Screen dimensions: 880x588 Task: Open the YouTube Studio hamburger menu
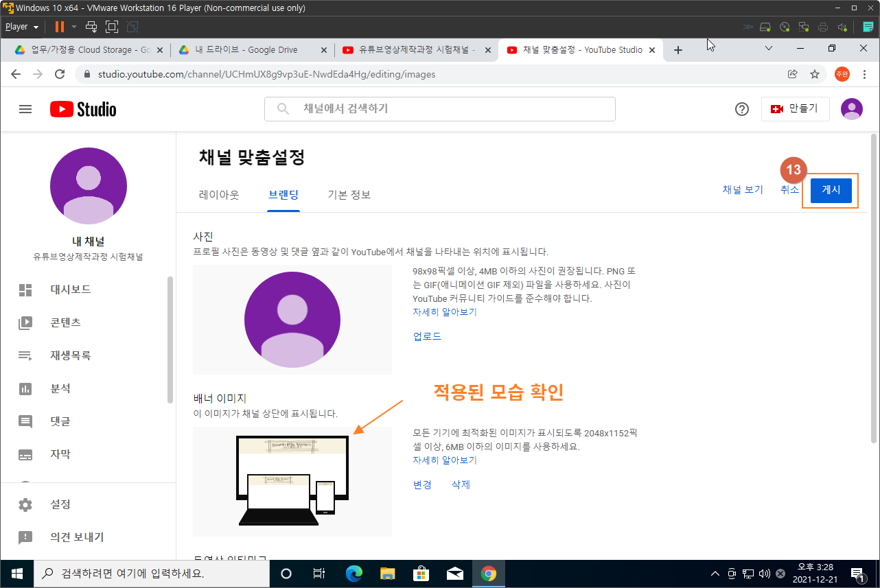(25, 109)
